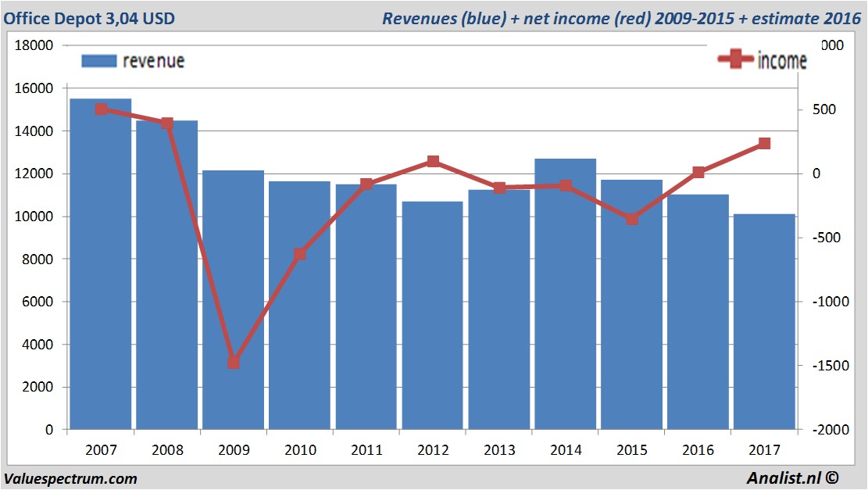Click the 2007 income data point
The width and height of the screenshot is (868, 490).
[x=102, y=109]
